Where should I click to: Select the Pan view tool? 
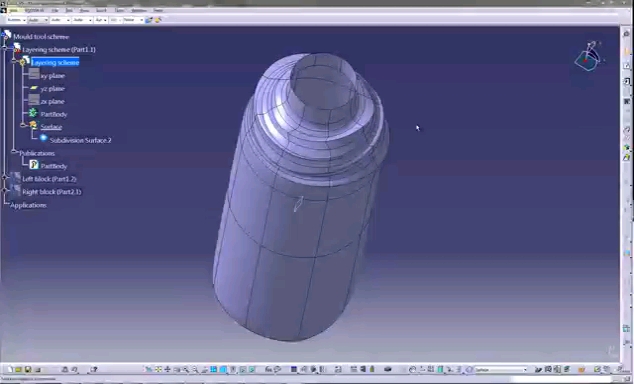click(167, 369)
